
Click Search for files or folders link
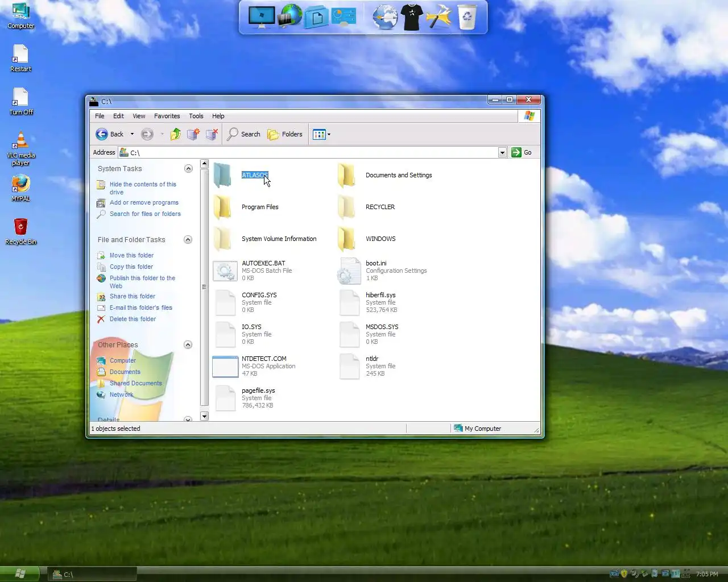(145, 214)
